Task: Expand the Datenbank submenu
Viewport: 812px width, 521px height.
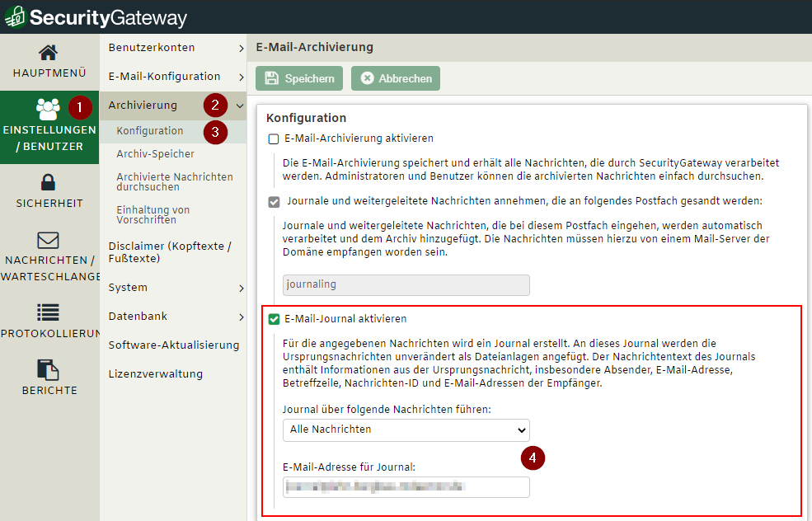Action: 241,317
